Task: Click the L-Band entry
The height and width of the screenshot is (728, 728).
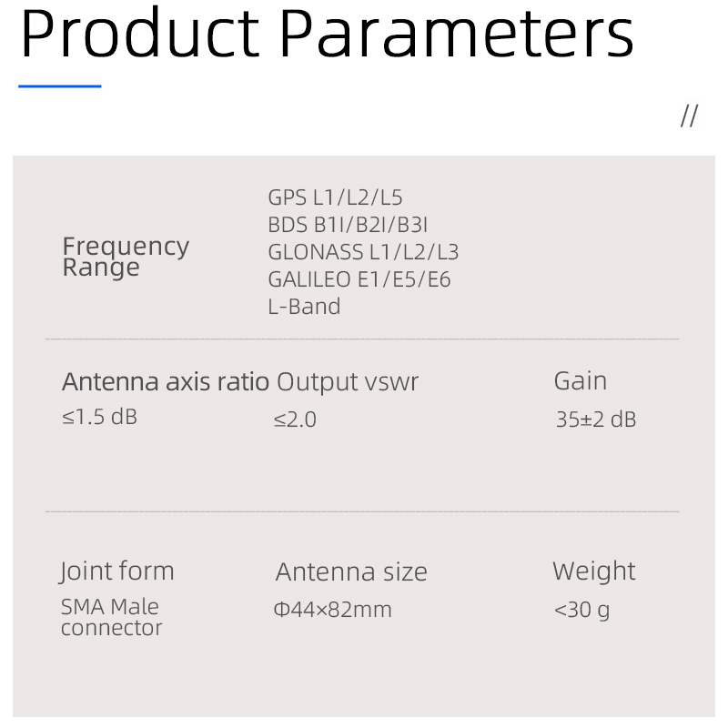Action: point(304,307)
